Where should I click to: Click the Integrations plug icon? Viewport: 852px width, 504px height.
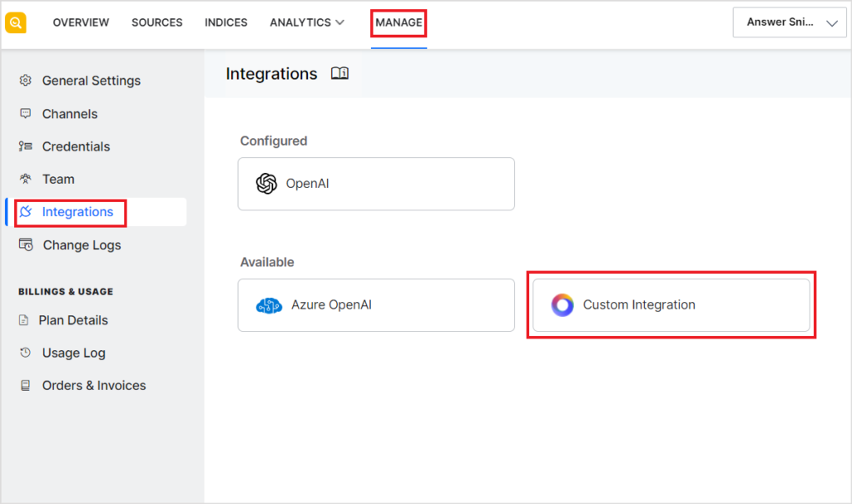click(x=25, y=212)
